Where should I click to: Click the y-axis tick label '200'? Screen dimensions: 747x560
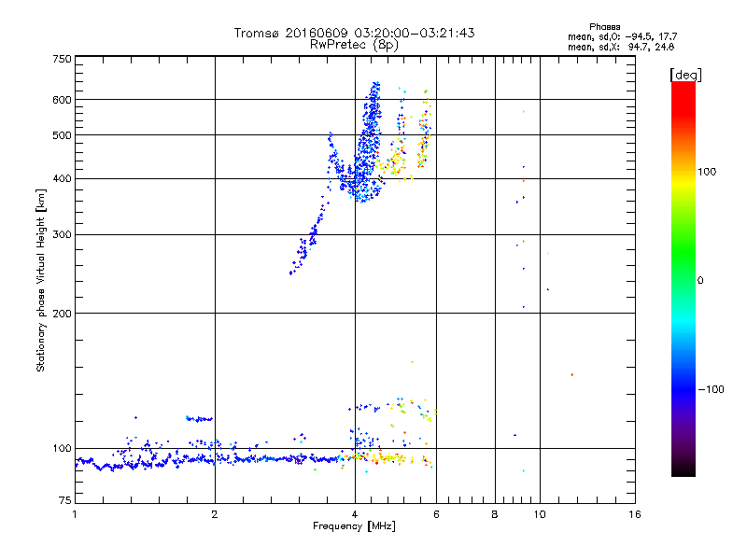pyautogui.click(x=62, y=314)
